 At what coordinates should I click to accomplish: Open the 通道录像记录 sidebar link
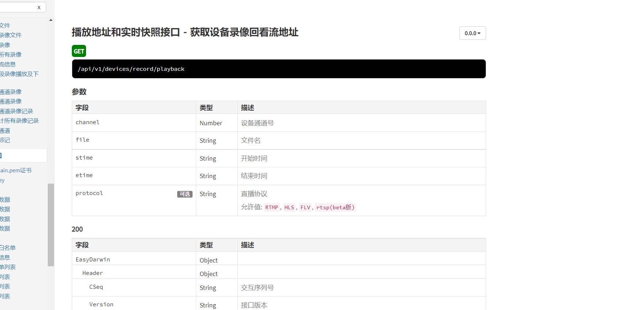pyautogui.click(x=16, y=111)
